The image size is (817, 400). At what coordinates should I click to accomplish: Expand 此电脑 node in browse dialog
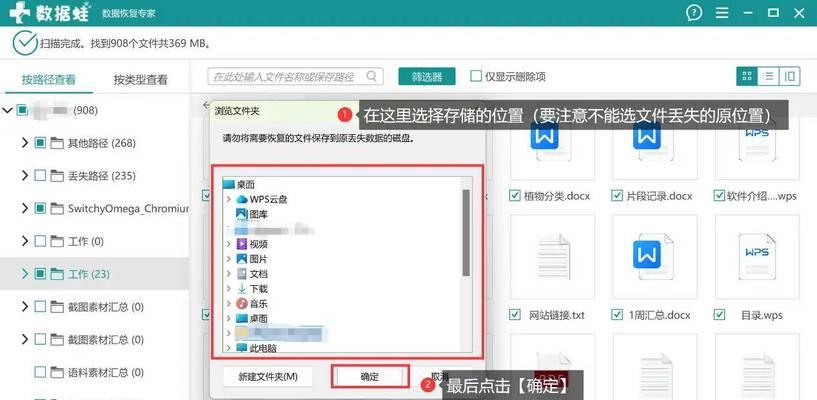229,348
